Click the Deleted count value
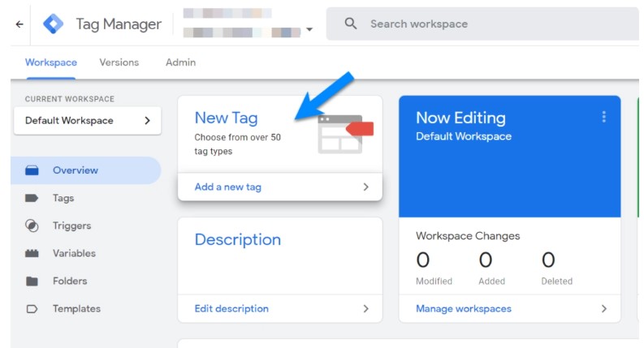This screenshot has height=348, width=644. pos(548,260)
